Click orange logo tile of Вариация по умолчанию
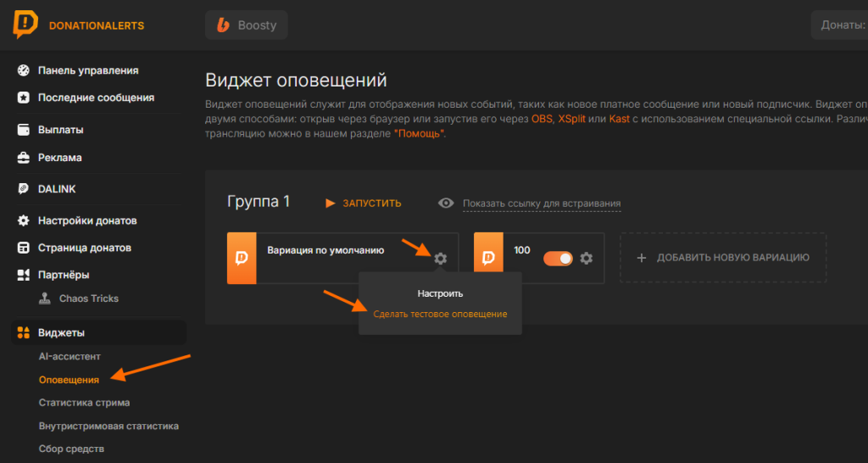Screen dimensions: 868x463 tap(242, 258)
